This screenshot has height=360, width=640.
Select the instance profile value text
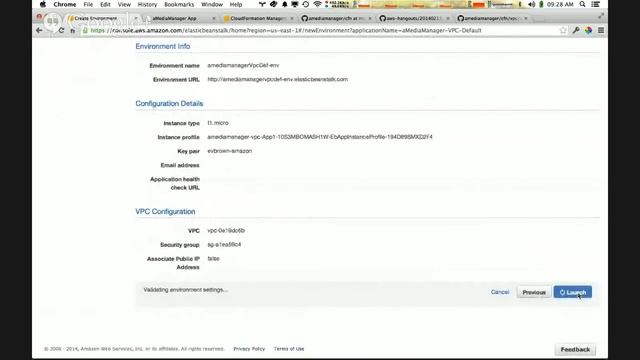pos(320,137)
